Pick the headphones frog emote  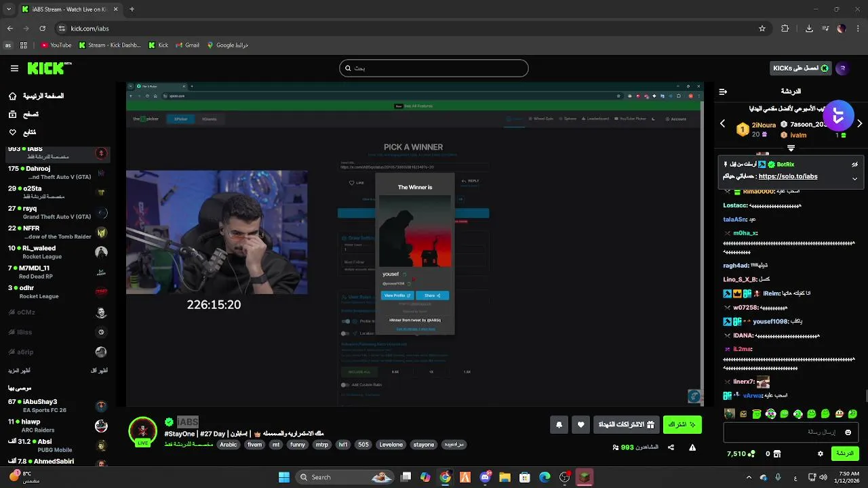pos(770,413)
